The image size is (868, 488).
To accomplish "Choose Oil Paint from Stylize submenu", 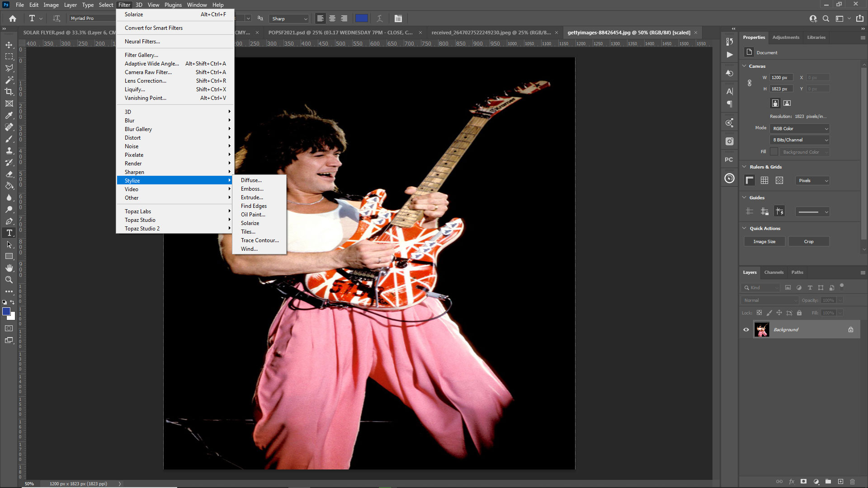I will pyautogui.click(x=253, y=215).
